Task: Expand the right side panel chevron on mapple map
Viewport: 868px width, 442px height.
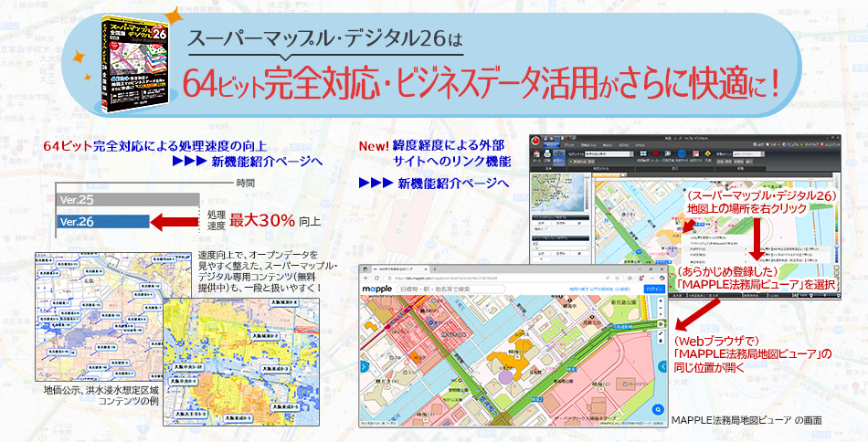Action: [x=663, y=366]
